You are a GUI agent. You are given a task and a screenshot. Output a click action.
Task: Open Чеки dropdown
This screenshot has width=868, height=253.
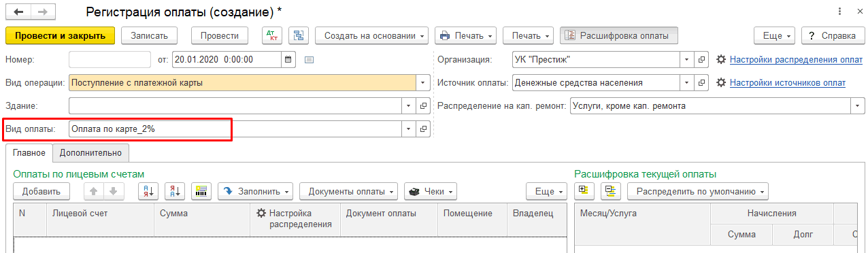point(430,192)
